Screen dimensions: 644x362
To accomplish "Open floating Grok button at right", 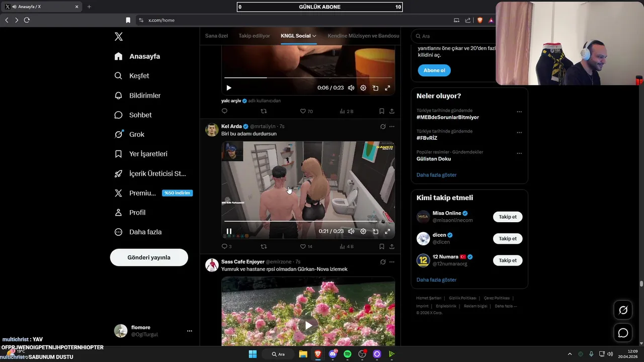I will pyautogui.click(x=623, y=310).
